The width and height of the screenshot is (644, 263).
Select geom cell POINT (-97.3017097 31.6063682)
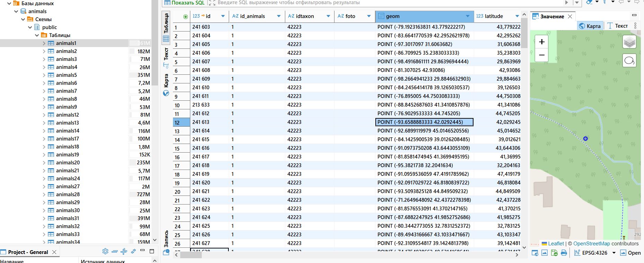pos(424,44)
